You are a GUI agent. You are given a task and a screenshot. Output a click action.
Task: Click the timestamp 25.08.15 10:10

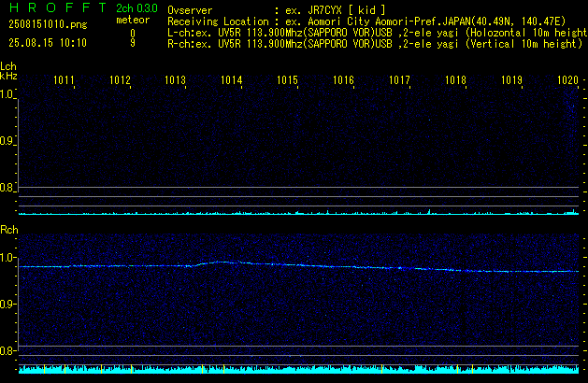coord(48,43)
